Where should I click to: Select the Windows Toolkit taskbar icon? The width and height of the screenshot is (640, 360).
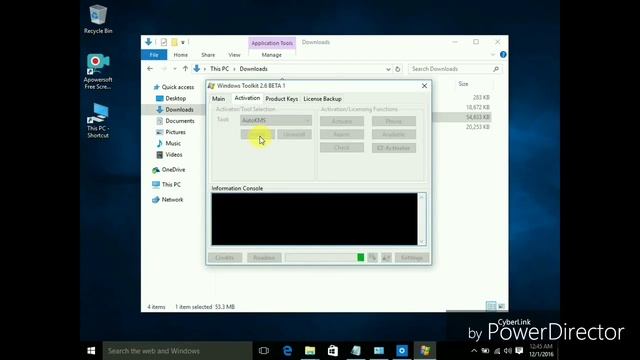[x=425, y=351]
